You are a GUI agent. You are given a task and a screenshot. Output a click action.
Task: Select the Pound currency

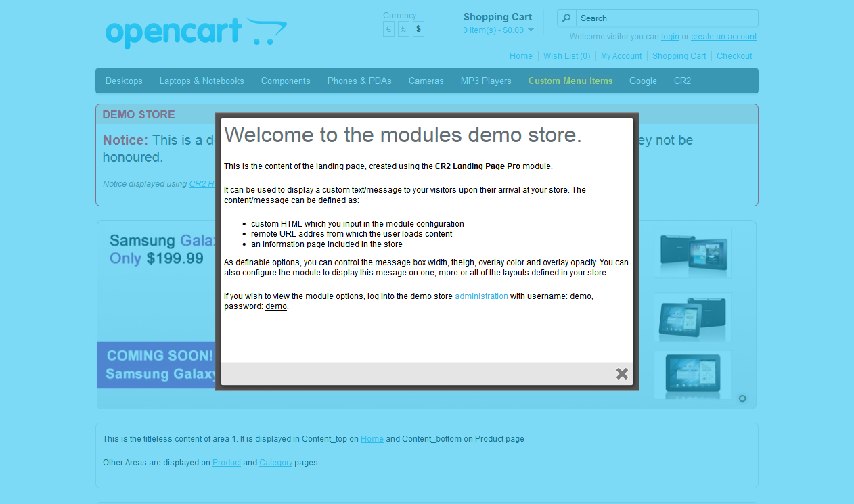click(403, 29)
